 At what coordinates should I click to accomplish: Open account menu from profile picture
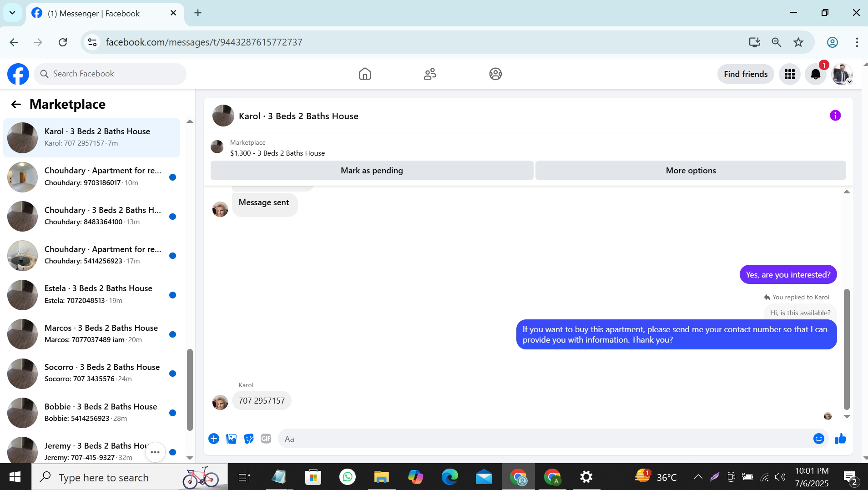coord(842,74)
